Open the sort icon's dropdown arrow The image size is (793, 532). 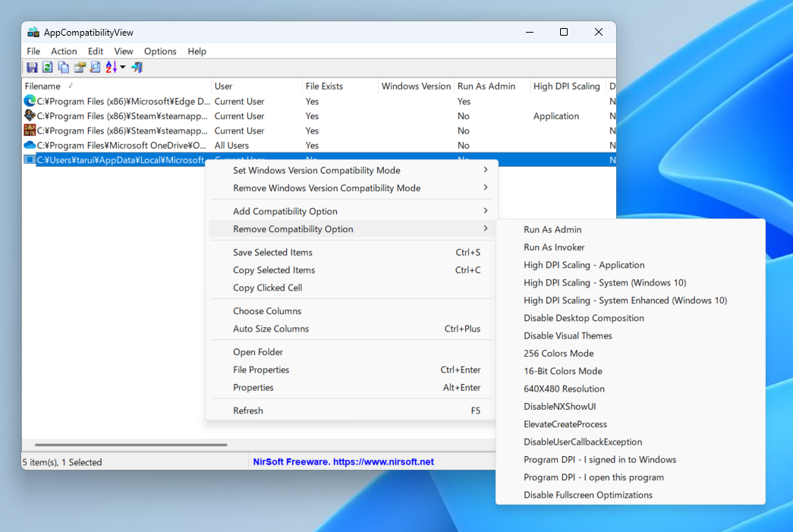coord(122,68)
